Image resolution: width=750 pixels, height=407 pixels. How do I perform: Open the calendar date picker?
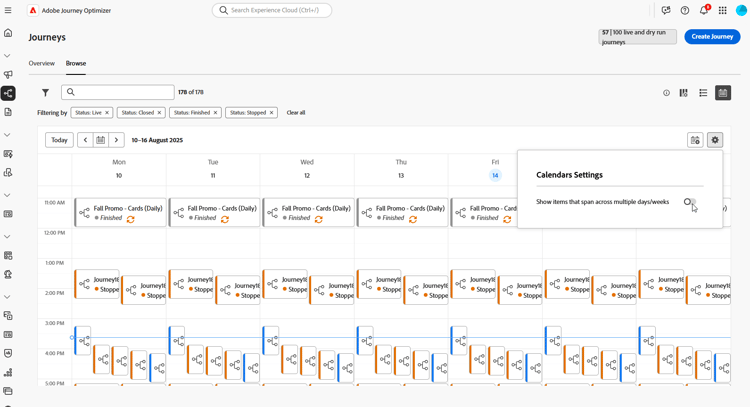click(x=100, y=140)
